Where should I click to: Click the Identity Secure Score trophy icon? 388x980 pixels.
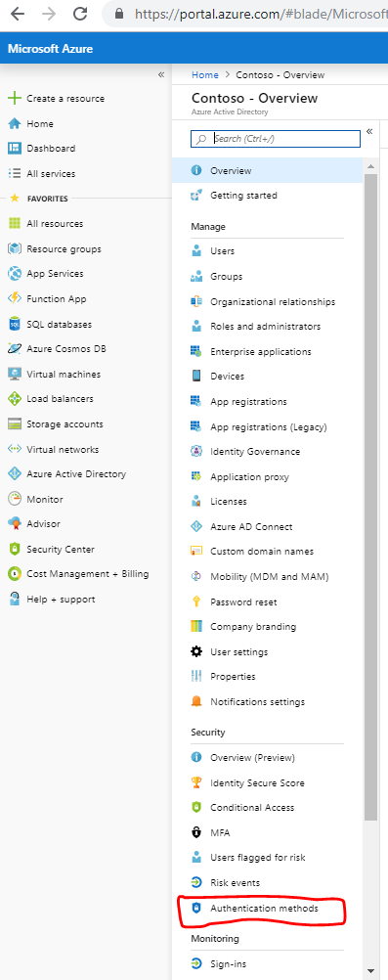(196, 782)
